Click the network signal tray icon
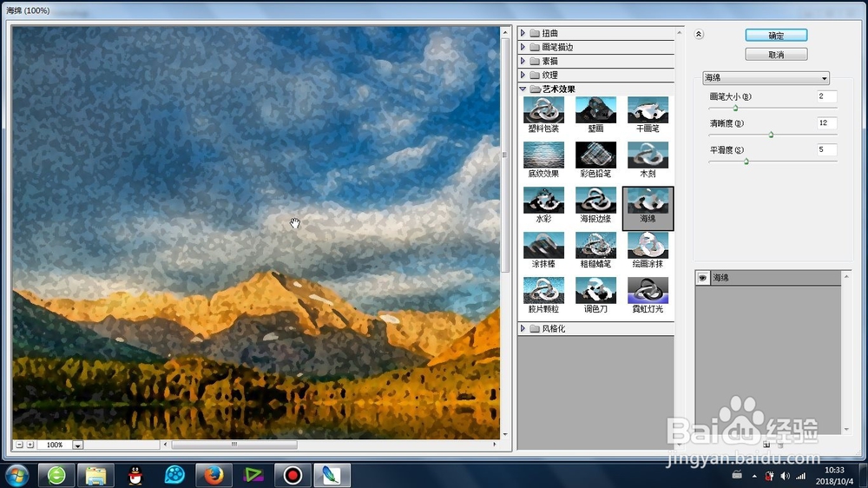The height and width of the screenshot is (488, 868). click(x=800, y=476)
